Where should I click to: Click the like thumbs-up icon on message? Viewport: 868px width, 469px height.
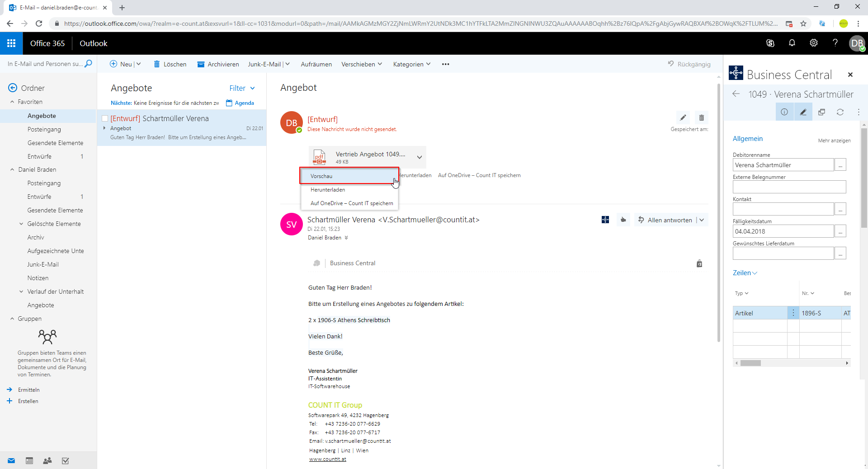click(x=623, y=220)
